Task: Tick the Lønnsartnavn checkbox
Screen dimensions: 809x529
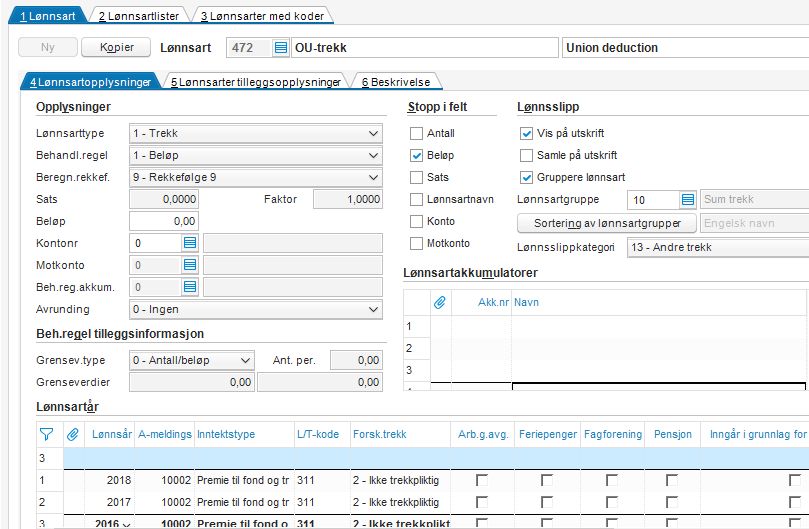Action: pos(416,199)
